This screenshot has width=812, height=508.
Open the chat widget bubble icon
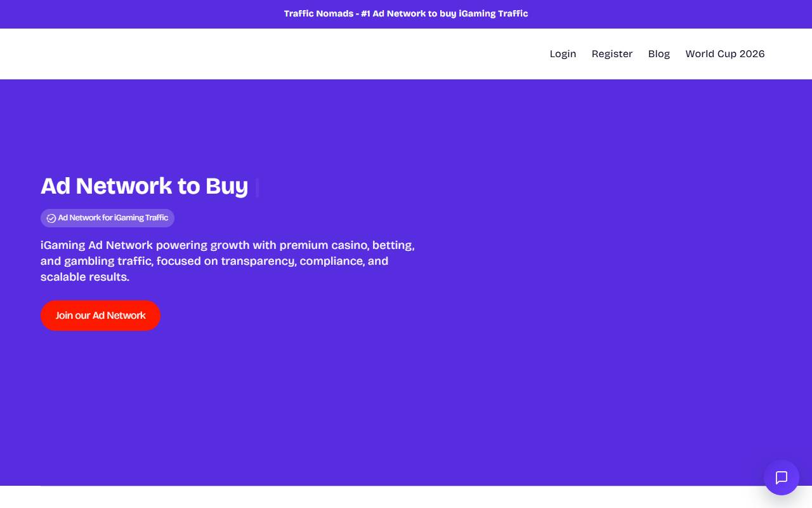pos(781,478)
